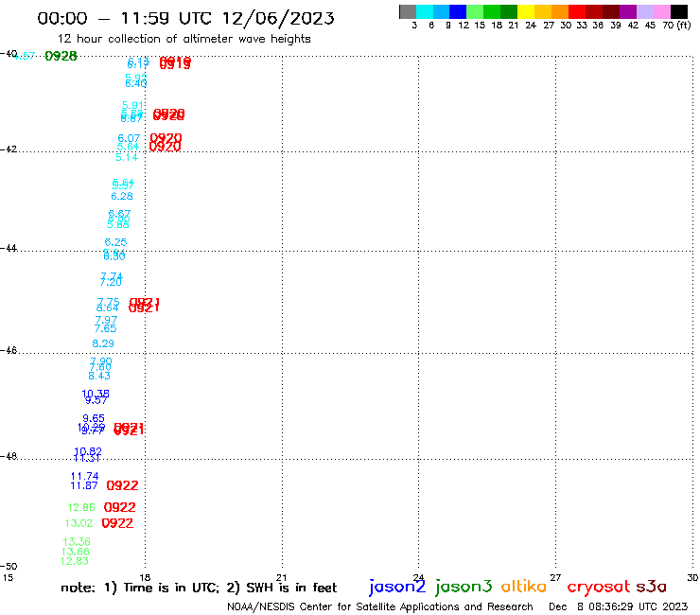Click the '11.87' wave height value
700x615 pixels.
pyautogui.click(x=84, y=485)
